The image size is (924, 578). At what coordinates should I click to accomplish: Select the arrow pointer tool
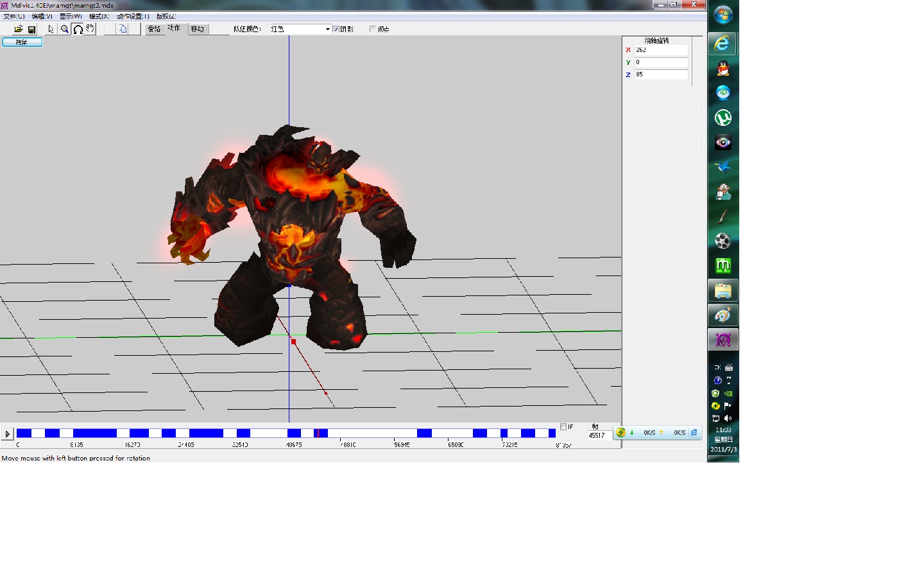click(51, 29)
